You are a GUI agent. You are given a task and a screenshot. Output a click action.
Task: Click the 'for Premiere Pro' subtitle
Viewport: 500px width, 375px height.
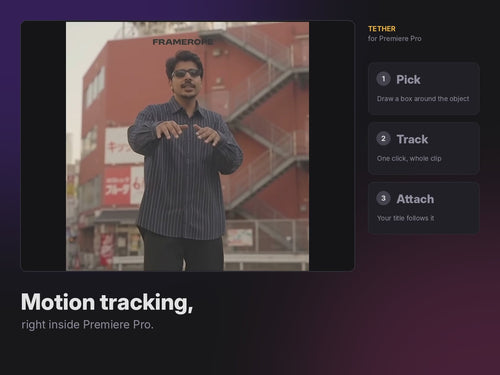pyautogui.click(x=395, y=39)
